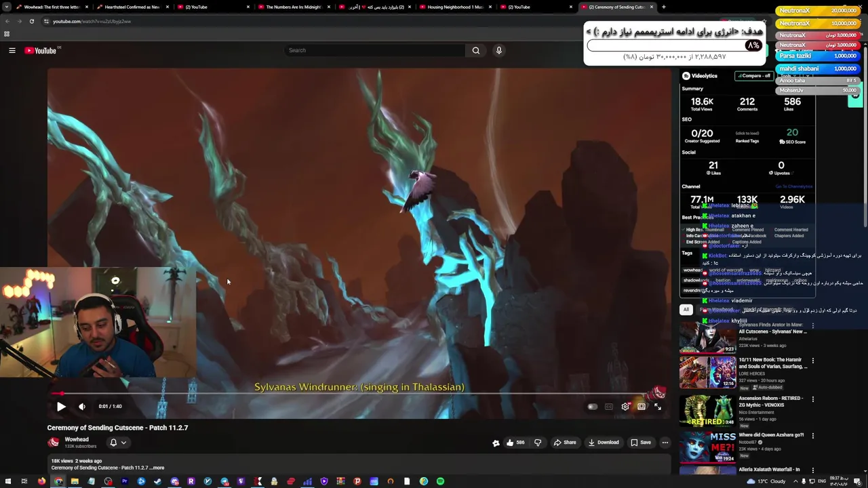Download the video
Image resolution: width=868 pixels, height=488 pixels.
coord(604,443)
